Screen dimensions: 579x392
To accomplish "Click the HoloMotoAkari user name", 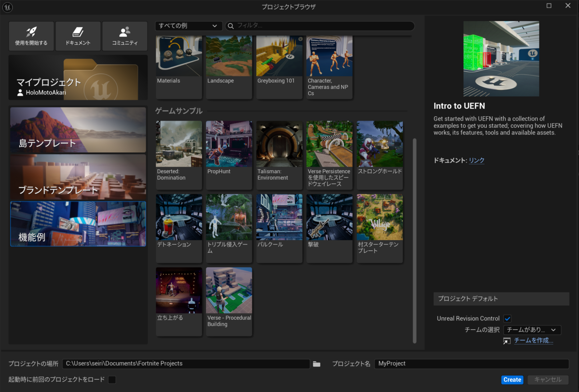I will (x=45, y=93).
